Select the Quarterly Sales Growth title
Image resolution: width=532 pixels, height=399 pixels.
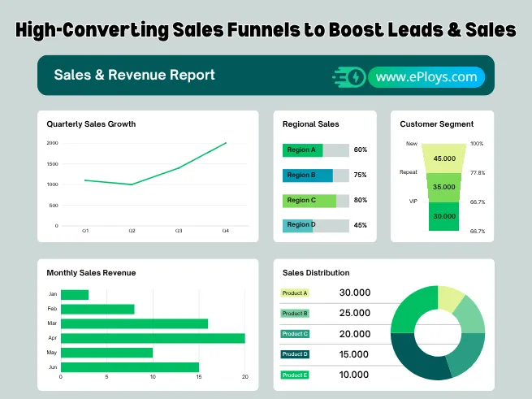[x=91, y=124]
